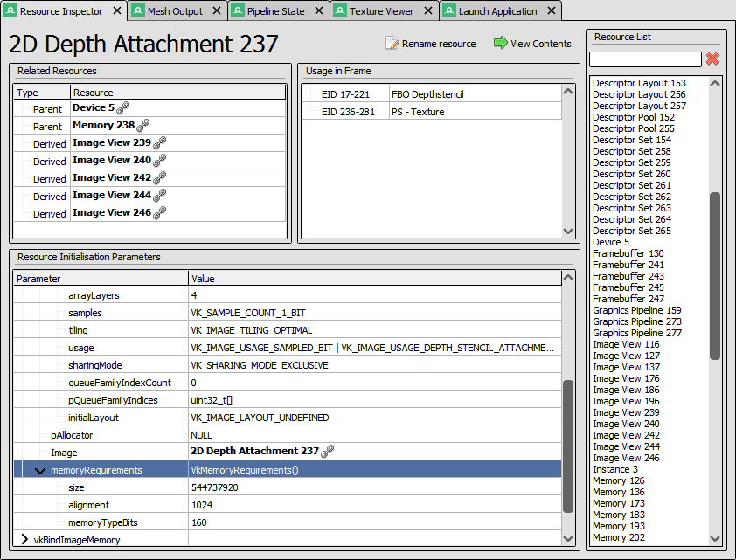The width and height of the screenshot is (736, 560).
Task: Follow link icon beside Memory 238
Action: 142,125
